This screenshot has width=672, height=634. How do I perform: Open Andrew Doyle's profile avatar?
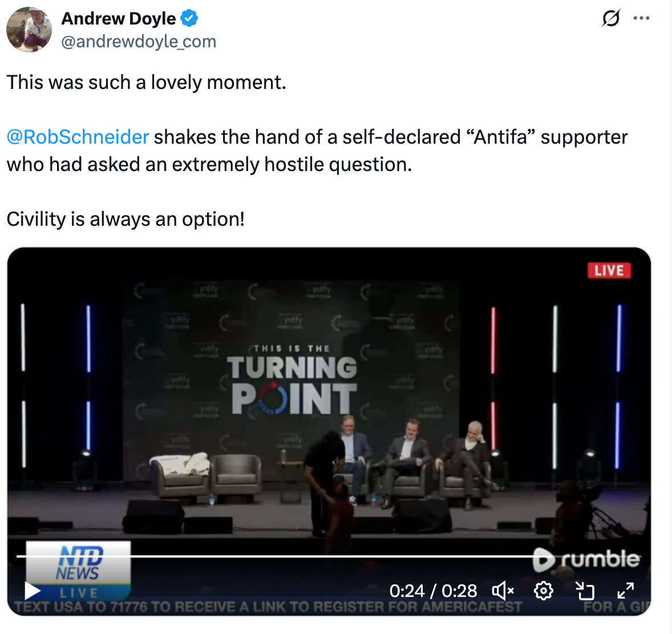click(29, 30)
